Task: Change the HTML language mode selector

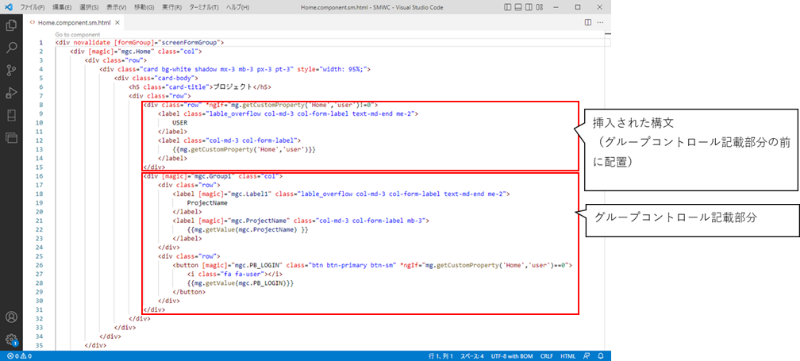Action: [x=568, y=356]
